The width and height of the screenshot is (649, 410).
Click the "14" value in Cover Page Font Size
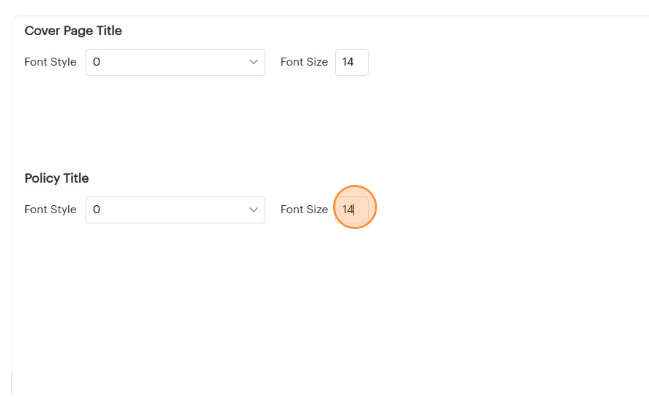point(348,62)
